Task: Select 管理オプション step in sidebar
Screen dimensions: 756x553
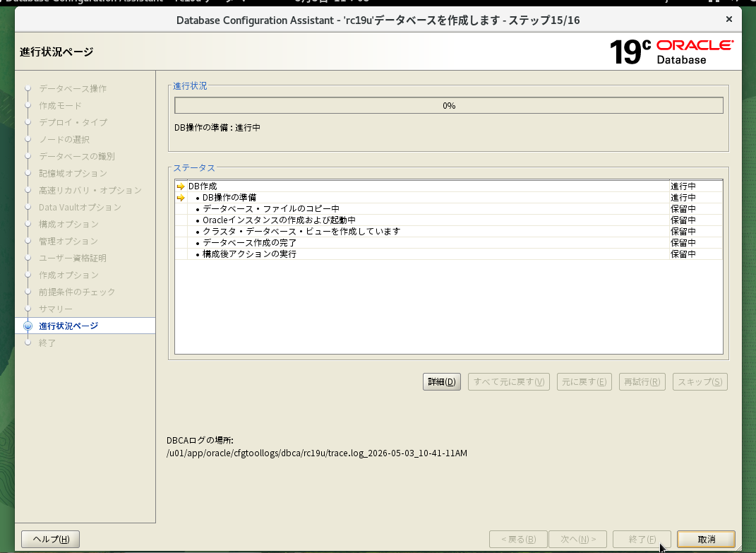Action: tap(68, 242)
